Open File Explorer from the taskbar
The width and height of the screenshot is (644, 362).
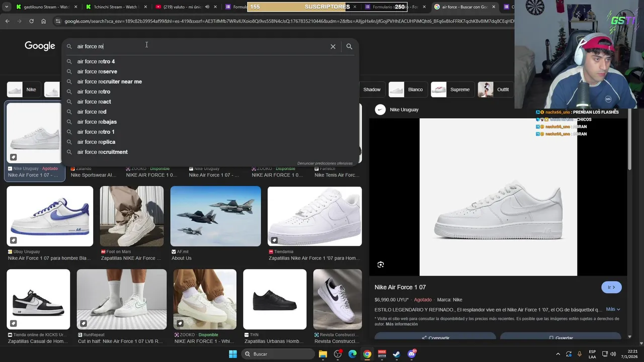click(x=323, y=354)
